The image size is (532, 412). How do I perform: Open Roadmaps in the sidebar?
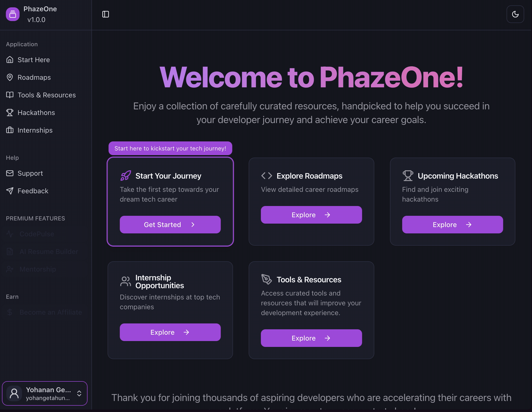pyautogui.click(x=34, y=77)
